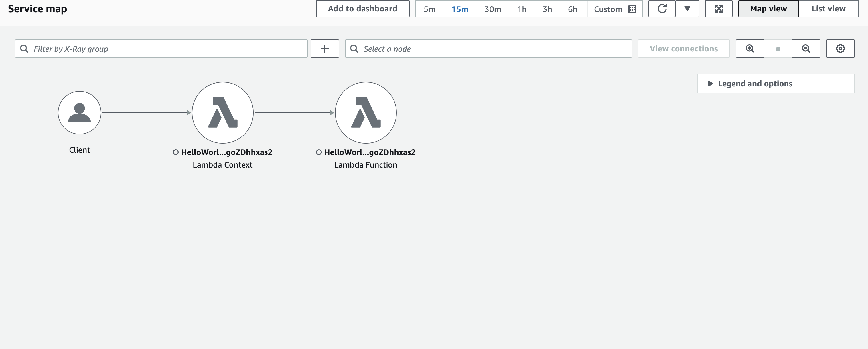Screen dimensions: 868x349
Task: Open the refresh interval dropdown arrow
Action: tap(687, 9)
